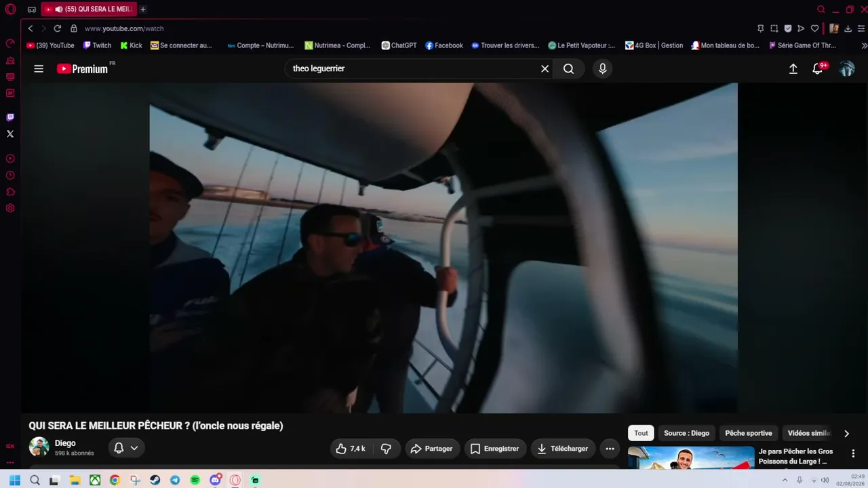Take a snapshot with the capture icon
Viewport: 868px width, 488px height.
(x=774, y=28)
